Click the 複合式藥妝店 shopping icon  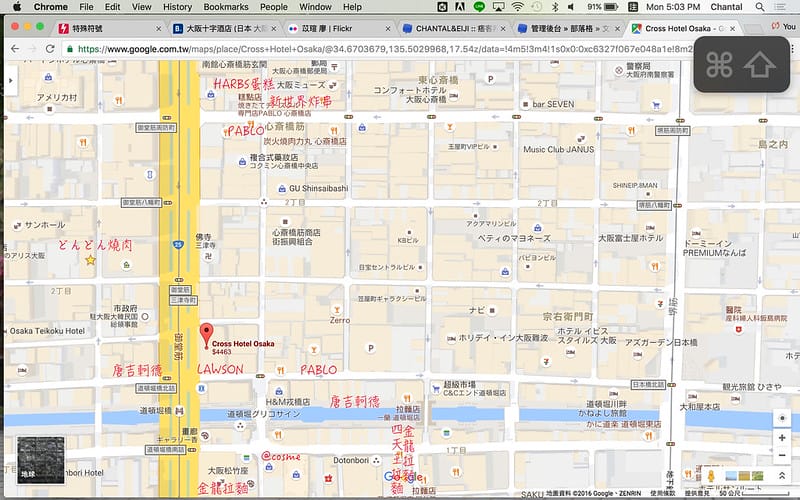[x=242, y=162]
